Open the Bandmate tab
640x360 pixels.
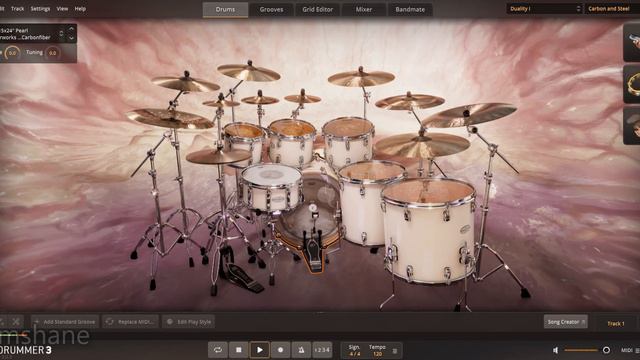pyautogui.click(x=410, y=9)
